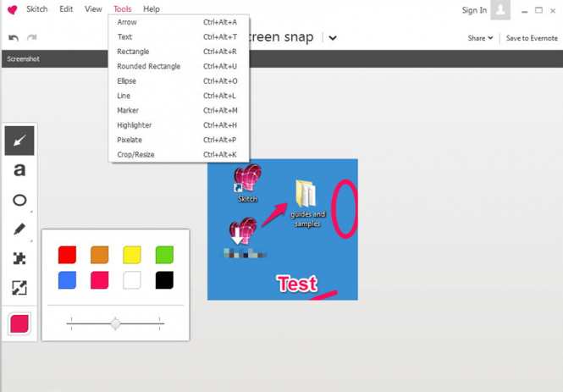563x392 pixels.
Task: Select the pink color swatch
Action: tap(99, 280)
